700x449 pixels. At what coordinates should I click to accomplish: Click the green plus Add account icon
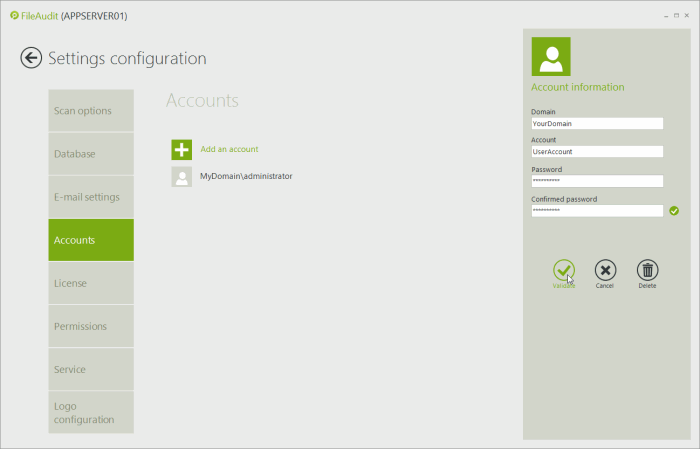pos(181,150)
